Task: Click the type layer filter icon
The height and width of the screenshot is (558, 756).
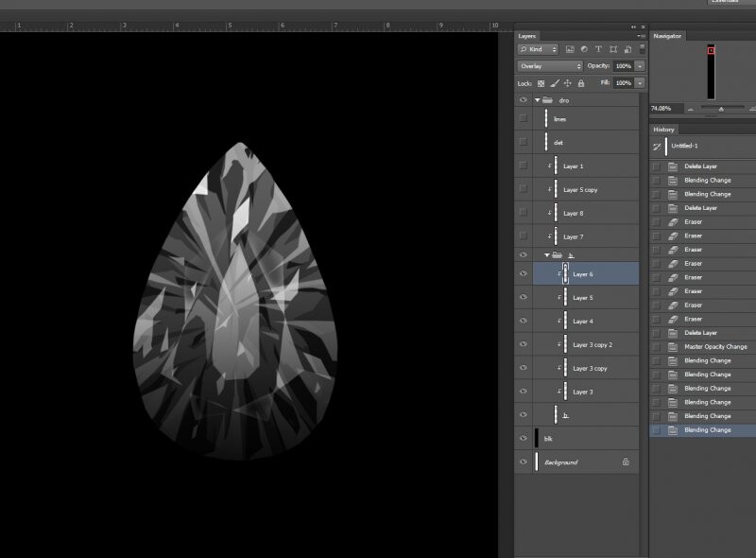Action: (x=597, y=49)
